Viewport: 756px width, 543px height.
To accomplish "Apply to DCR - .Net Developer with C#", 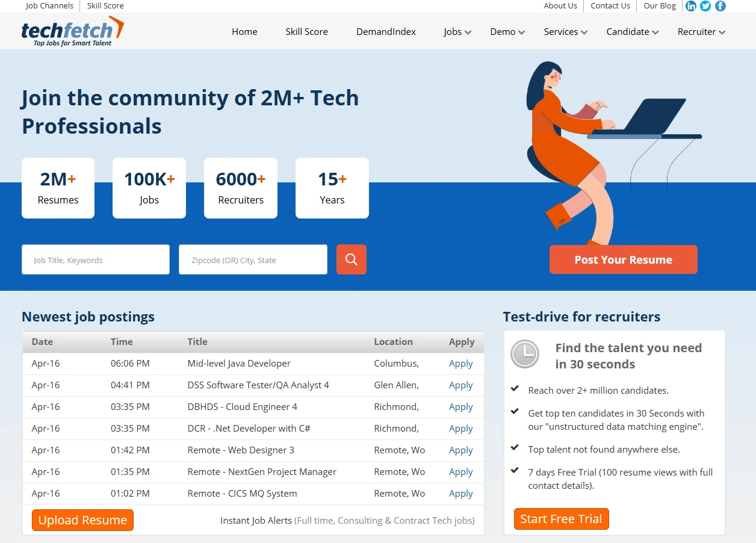I will click(x=461, y=429).
